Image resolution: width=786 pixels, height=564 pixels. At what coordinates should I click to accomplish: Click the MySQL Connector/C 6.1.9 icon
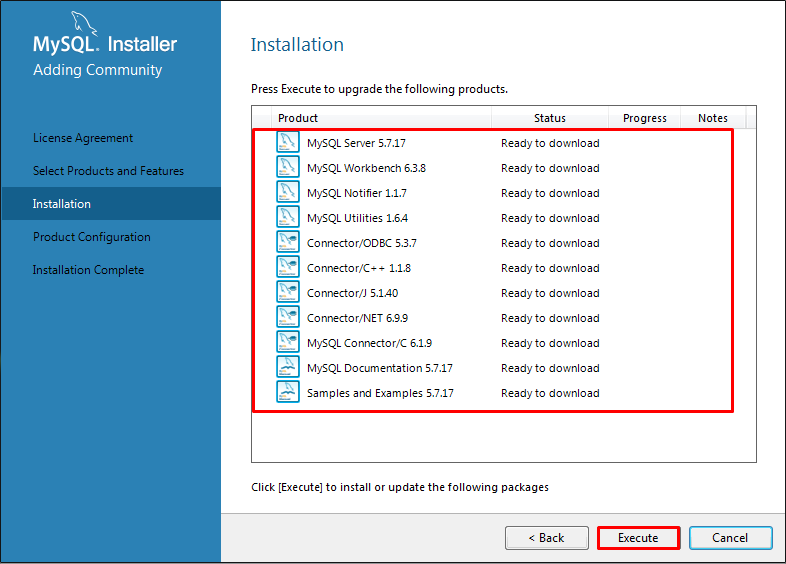pos(288,342)
